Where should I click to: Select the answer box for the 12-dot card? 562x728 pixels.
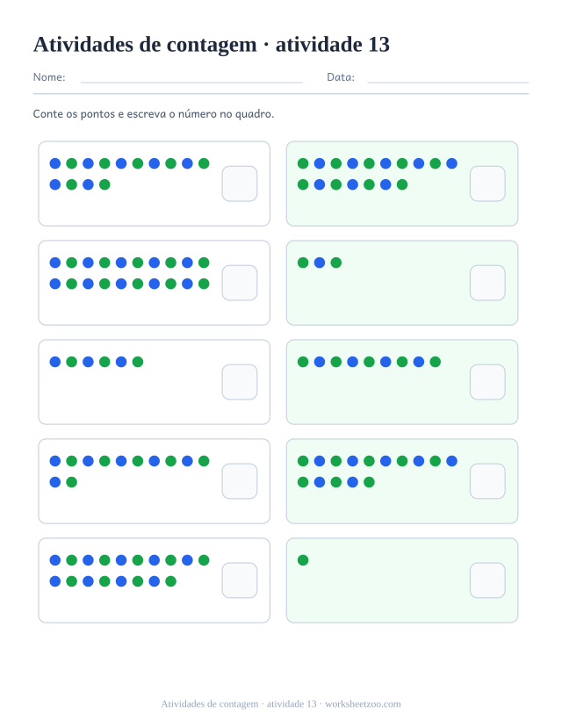click(x=240, y=481)
